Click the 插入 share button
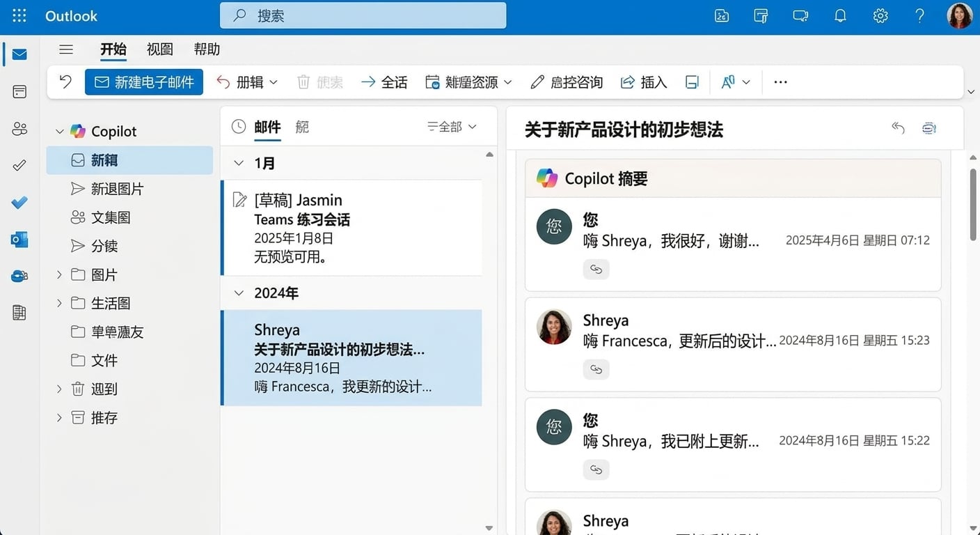The width and height of the screenshot is (980, 535). (644, 82)
